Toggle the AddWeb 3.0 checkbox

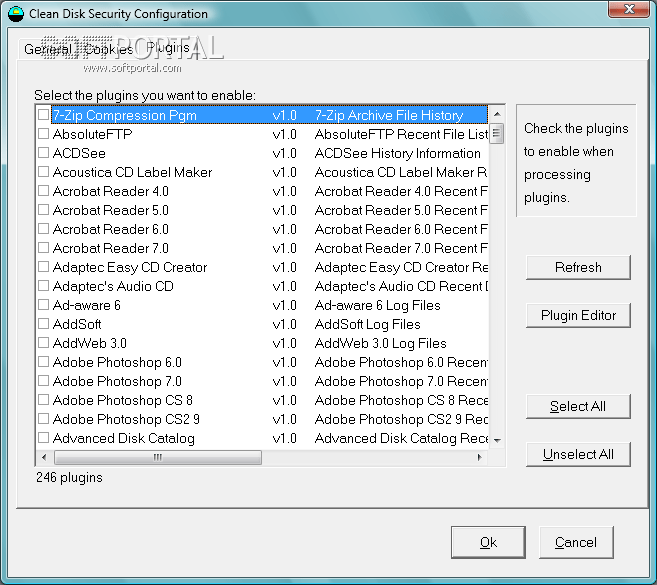(x=44, y=342)
